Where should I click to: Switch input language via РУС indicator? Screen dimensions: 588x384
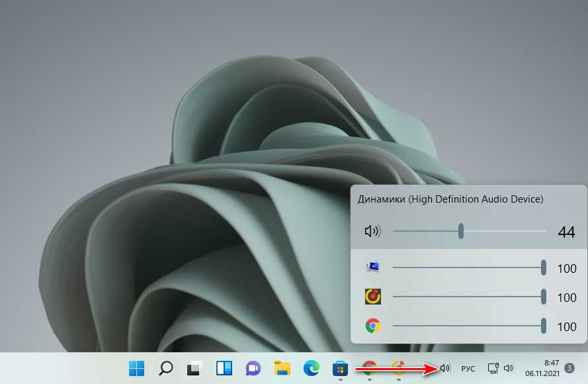click(468, 368)
